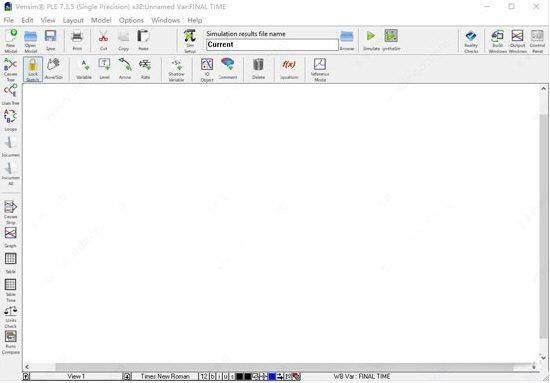The width and height of the screenshot is (550, 383).
Task: Open the File menu
Action: coord(9,20)
